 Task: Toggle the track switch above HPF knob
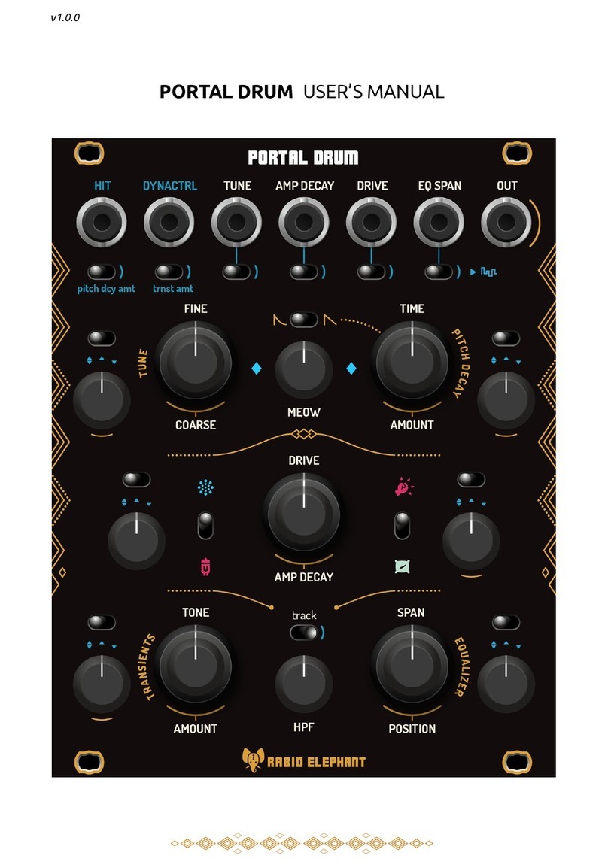[304, 632]
